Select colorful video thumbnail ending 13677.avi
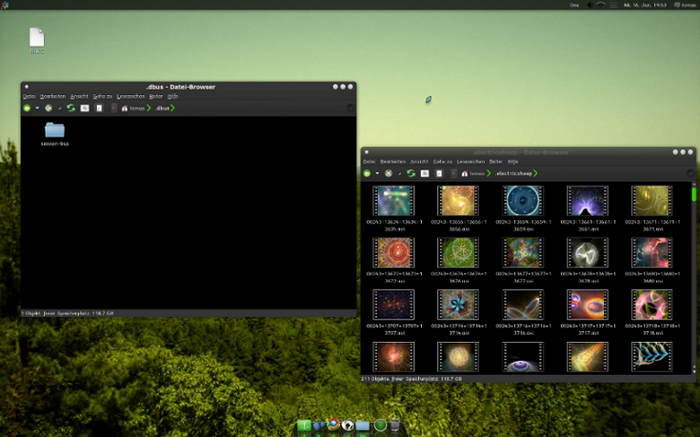Image resolution: width=700 pixels, height=437 pixels. point(523,253)
